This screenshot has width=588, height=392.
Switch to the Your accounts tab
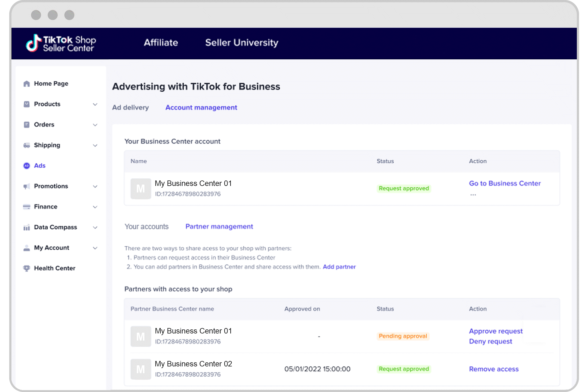(x=146, y=226)
